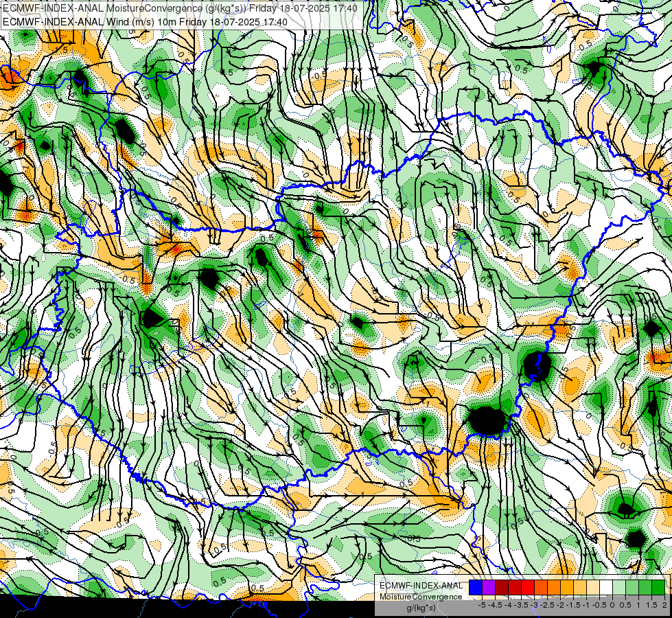Click the -0.5 legend tick value
This screenshot has width=672, height=618.
pos(599,605)
